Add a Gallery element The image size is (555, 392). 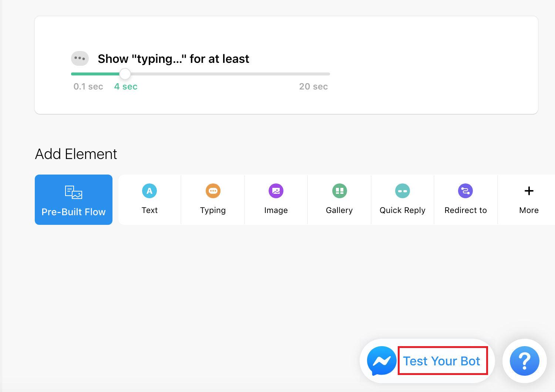pyautogui.click(x=339, y=200)
